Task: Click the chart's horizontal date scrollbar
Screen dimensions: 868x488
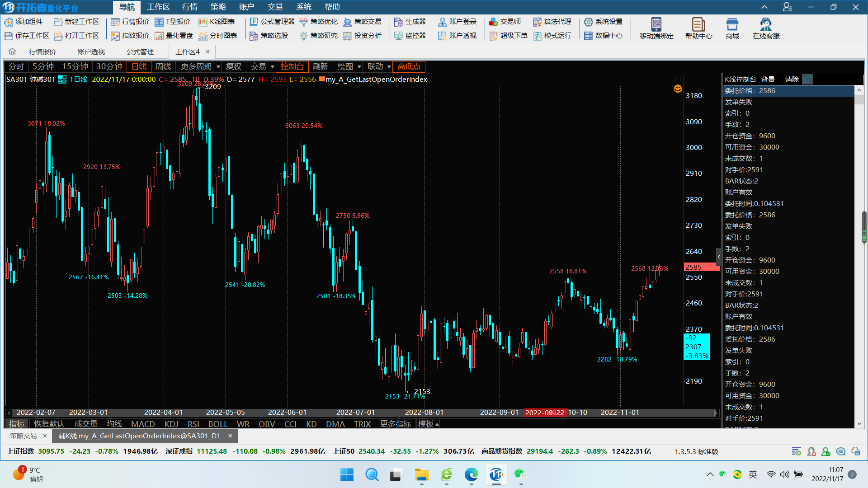Action: pyautogui.click(x=362, y=413)
